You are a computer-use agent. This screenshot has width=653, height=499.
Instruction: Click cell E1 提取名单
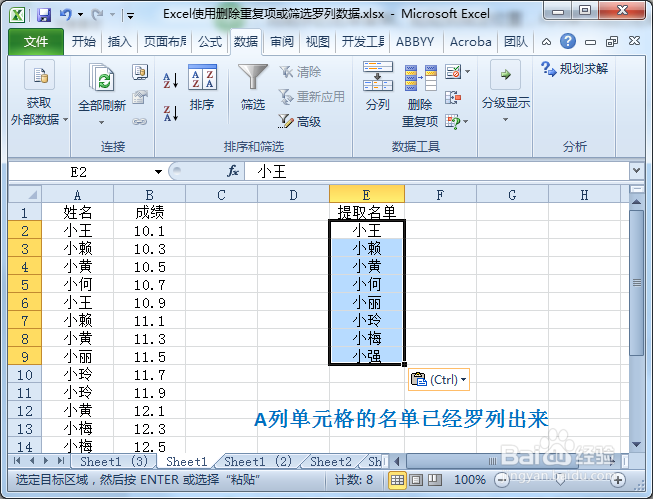pyautogui.click(x=366, y=212)
